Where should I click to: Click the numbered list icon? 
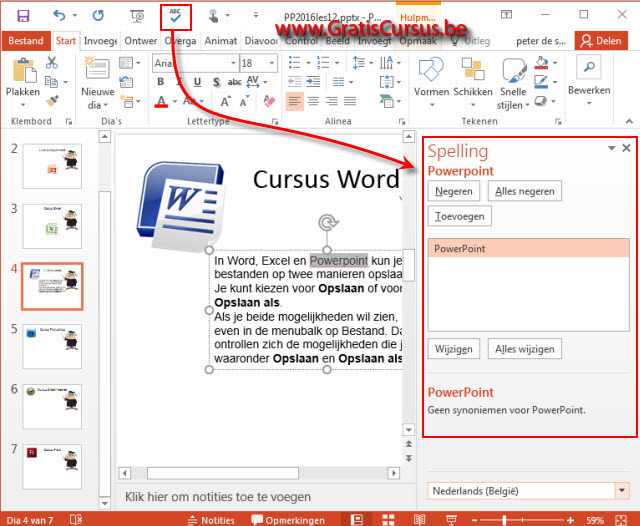click(x=323, y=63)
